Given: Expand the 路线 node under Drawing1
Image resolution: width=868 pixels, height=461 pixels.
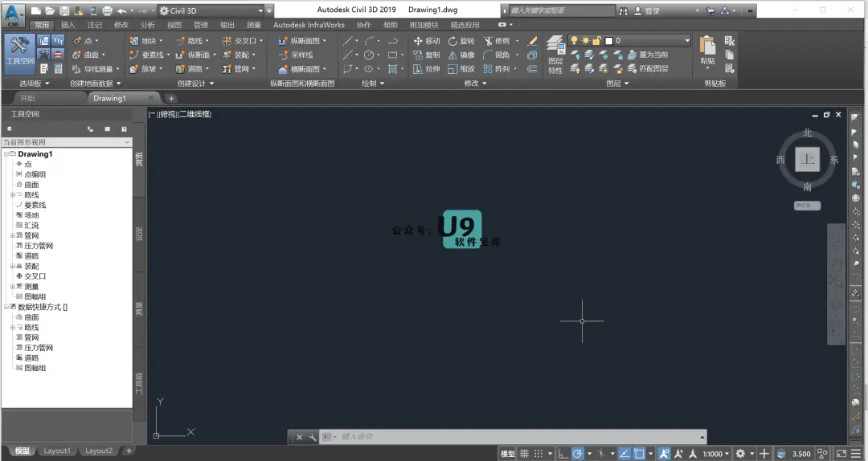Looking at the screenshot, I should pos(13,195).
